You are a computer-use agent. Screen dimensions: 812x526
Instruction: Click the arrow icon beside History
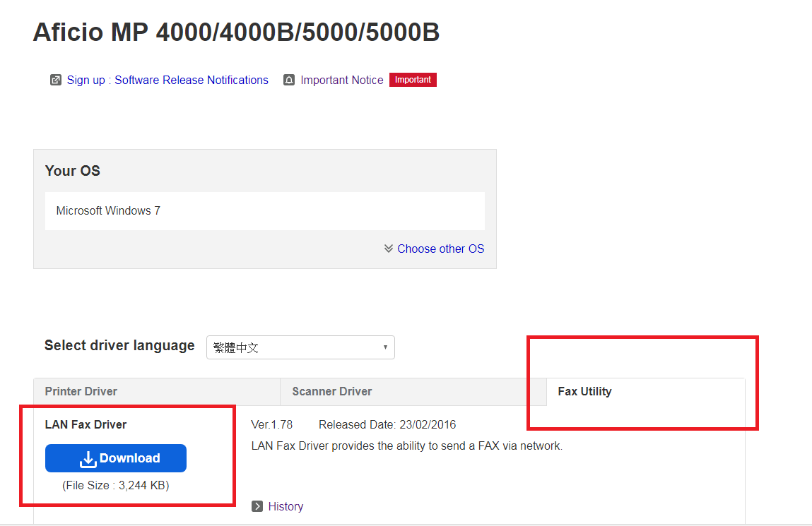coord(257,506)
